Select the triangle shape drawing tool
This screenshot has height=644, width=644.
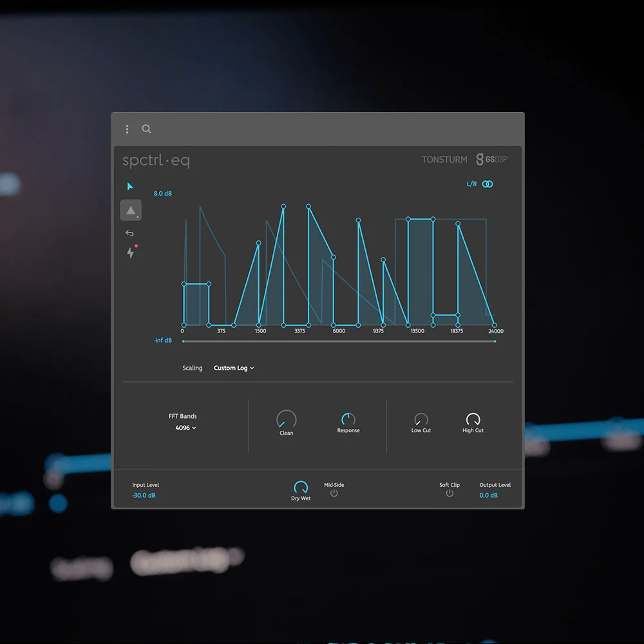pyautogui.click(x=131, y=209)
